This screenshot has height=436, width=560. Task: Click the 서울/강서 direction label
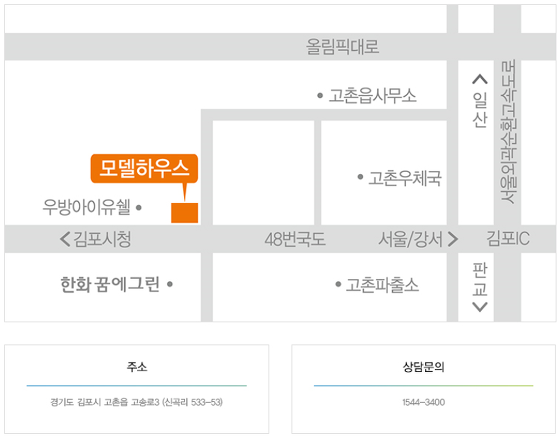tap(410, 239)
